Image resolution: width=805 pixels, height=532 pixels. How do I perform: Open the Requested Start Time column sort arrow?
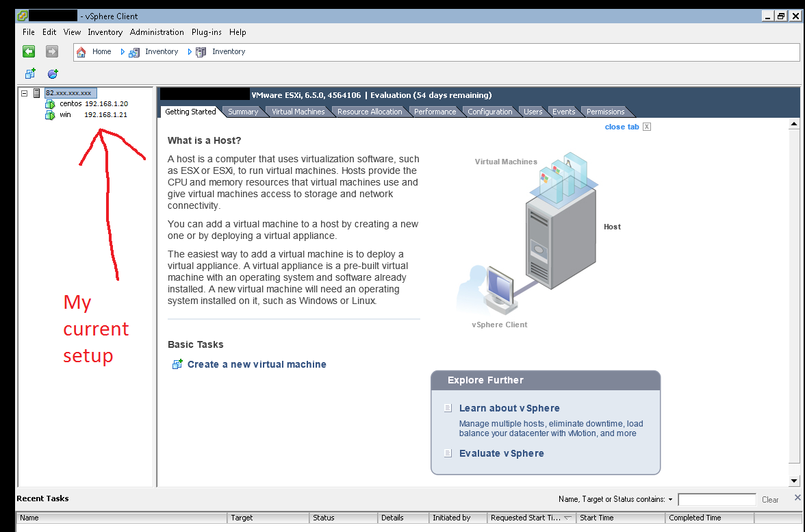pyautogui.click(x=567, y=518)
